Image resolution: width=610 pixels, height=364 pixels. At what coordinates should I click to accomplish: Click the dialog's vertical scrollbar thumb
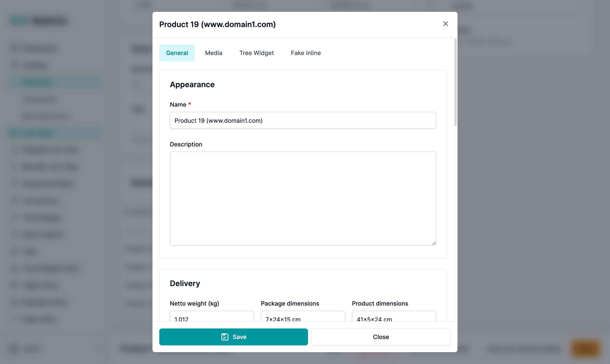pyautogui.click(x=455, y=82)
